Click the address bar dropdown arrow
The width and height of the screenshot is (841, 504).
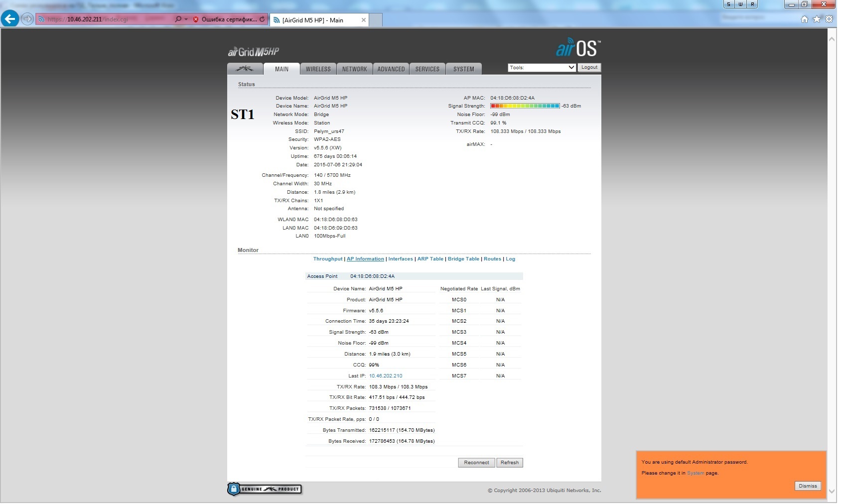186,19
